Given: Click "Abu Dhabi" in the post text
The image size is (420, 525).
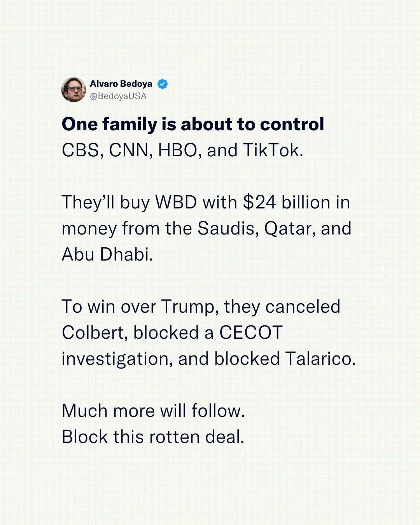Looking at the screenshot, I should pyautogui.click(x=106, y=254).
